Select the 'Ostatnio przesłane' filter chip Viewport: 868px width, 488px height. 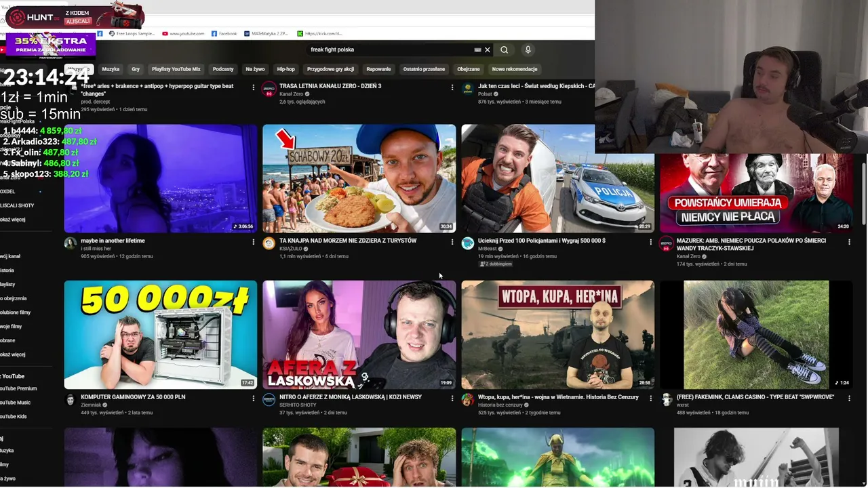[424, 69]
